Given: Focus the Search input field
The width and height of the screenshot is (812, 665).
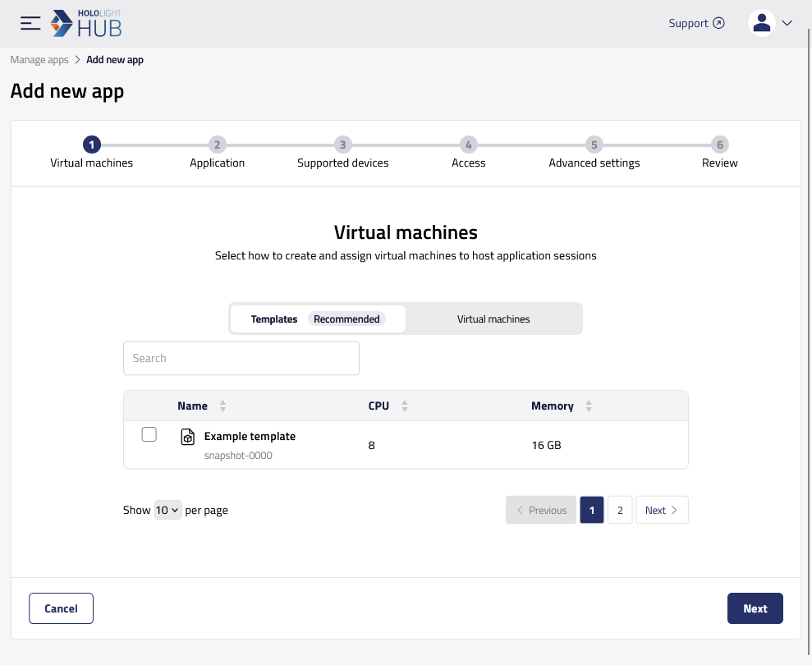Looking at the screenshot, I should click(x=241, y=358).
